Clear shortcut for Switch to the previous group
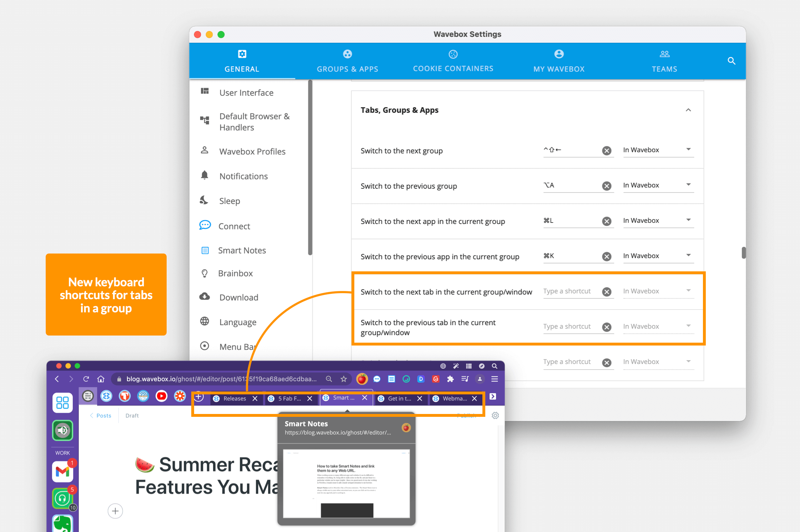Image resolution: width=800 pixels, height=532 pixels. click(607, 186)
